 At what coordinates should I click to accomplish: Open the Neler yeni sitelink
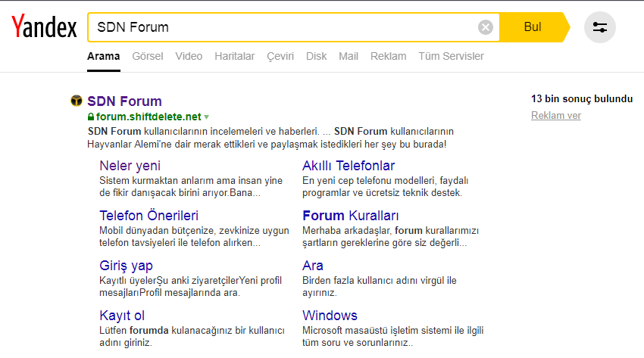click(130, 166)
